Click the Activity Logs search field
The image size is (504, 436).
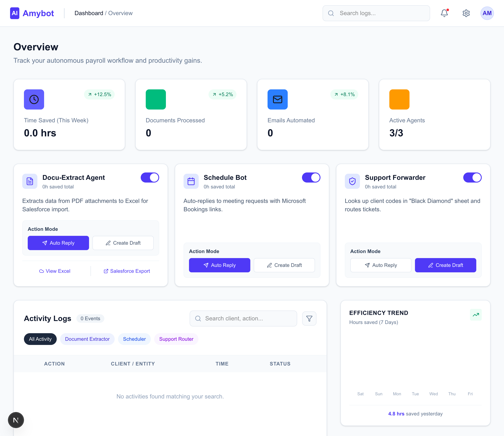(x=243, y=318)
